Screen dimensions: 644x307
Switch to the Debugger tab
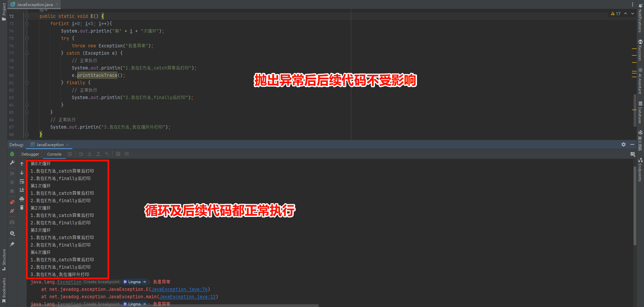click(30, 154)
